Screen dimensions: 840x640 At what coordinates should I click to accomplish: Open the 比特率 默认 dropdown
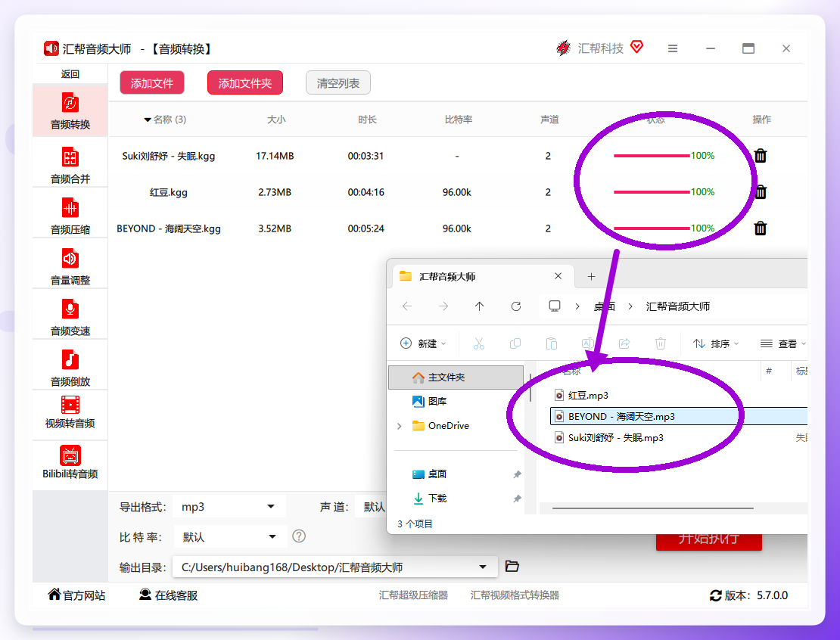click(229, 536)
